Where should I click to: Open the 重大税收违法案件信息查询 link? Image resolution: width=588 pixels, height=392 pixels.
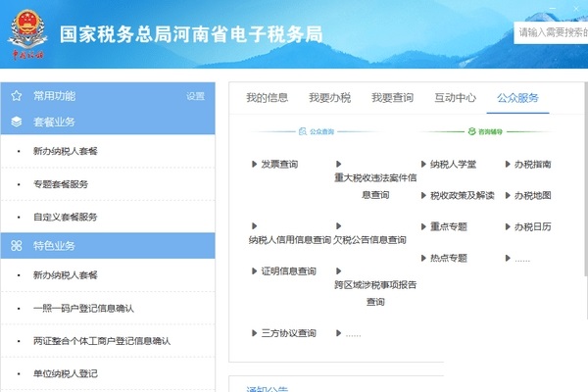point(375,186)
